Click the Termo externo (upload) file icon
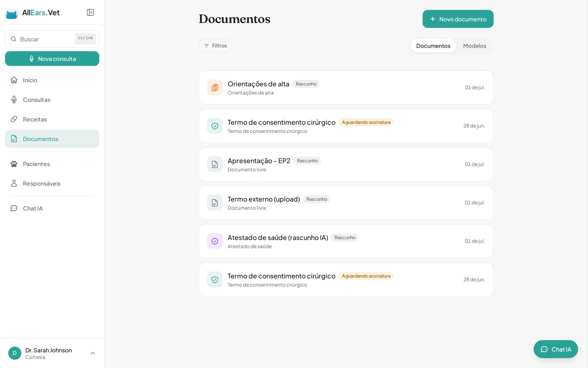Screen dimensions: 588x368 215,203
